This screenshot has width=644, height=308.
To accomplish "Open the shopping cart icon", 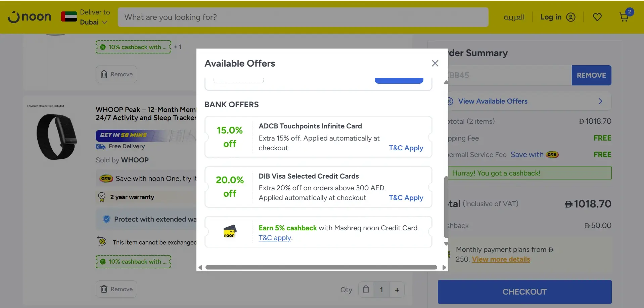I will (624, 17).
